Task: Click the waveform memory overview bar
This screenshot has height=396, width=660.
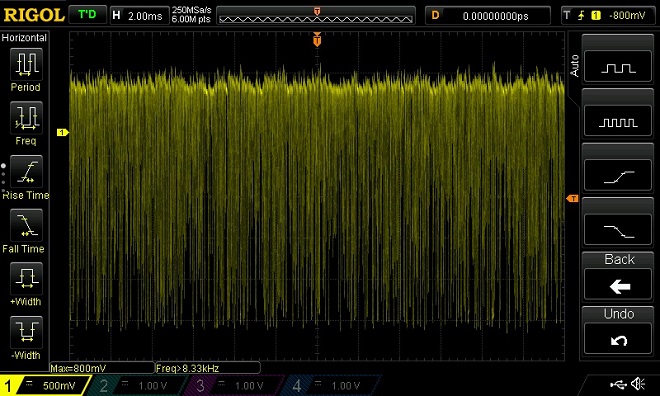Action: click(x=316, y=16)
